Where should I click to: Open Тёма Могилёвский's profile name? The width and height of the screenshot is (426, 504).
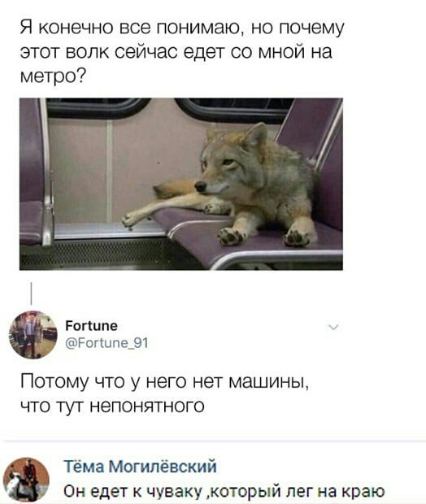click(140, 467)
